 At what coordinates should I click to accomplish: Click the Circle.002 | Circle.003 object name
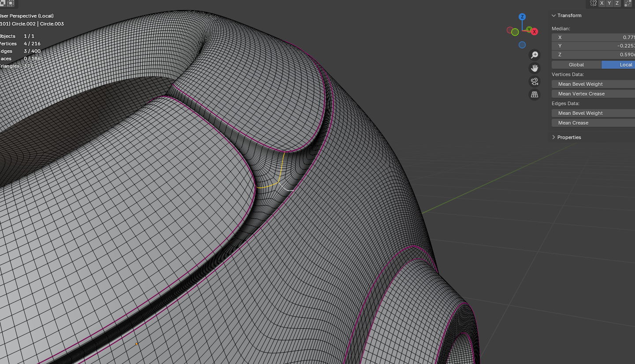[38, 24]
